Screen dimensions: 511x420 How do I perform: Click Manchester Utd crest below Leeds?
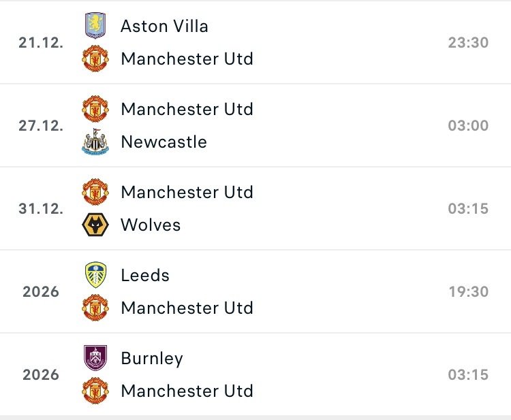click(95, 308)
